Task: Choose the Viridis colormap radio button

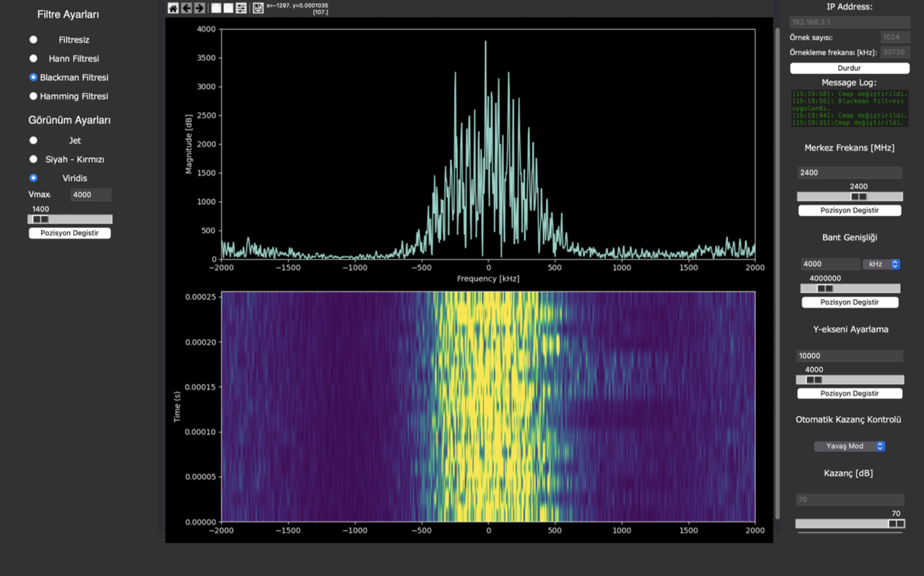Action: pos(34,178)
